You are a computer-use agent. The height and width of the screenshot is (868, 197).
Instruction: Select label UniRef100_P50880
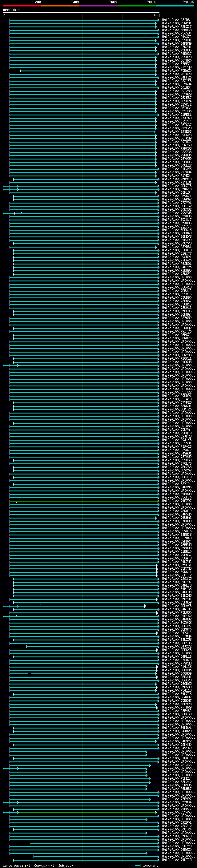click(177, 548)
